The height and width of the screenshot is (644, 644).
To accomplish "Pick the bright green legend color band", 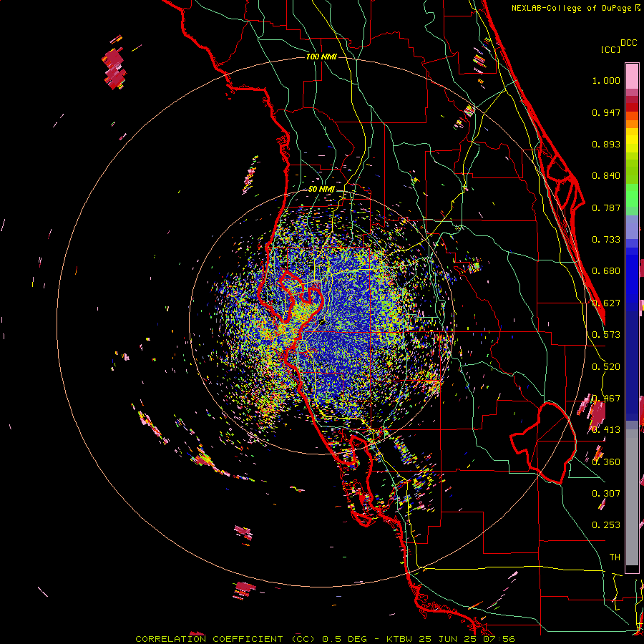I will (x=632, y=195).
